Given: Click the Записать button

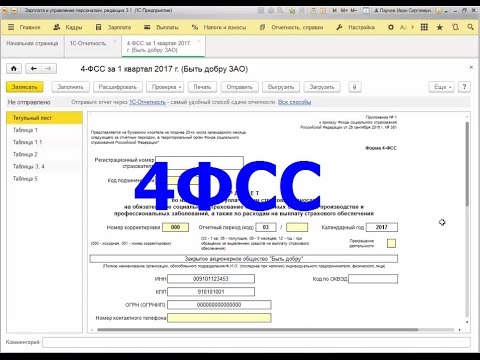Looking at the screenshot, I should click(25, 87).
